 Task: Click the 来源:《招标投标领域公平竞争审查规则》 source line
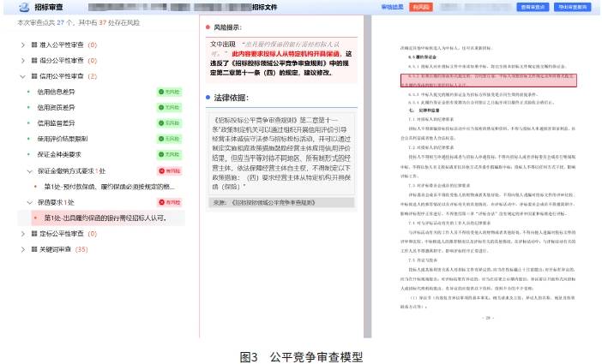[x=281, y=202]
